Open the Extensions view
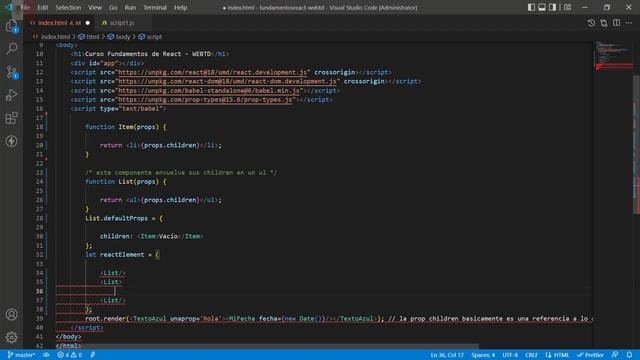Image resolution: width=640 pixels, height=360 pixels. pyautogui.click(x=11, y=118)
